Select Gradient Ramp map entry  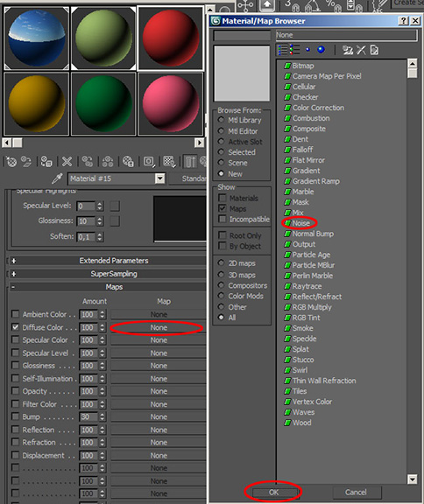[316, 181]
